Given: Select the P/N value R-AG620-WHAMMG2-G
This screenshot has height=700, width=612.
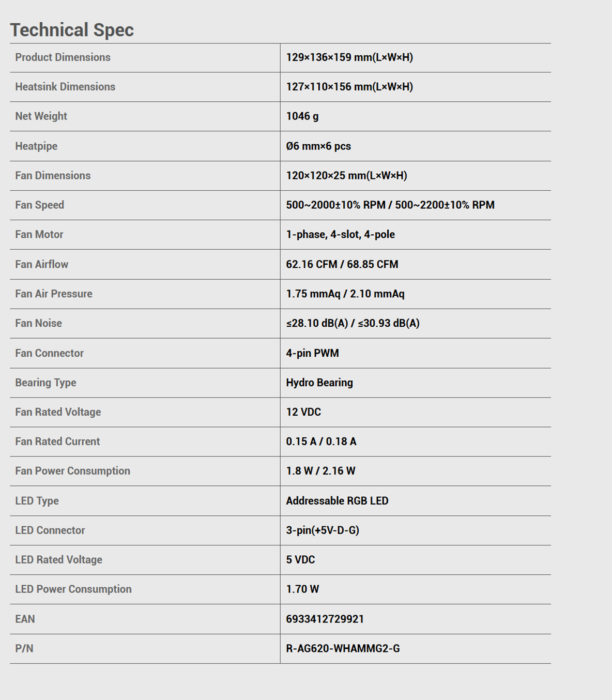Looking at the screenshot, I should [343, 648].
